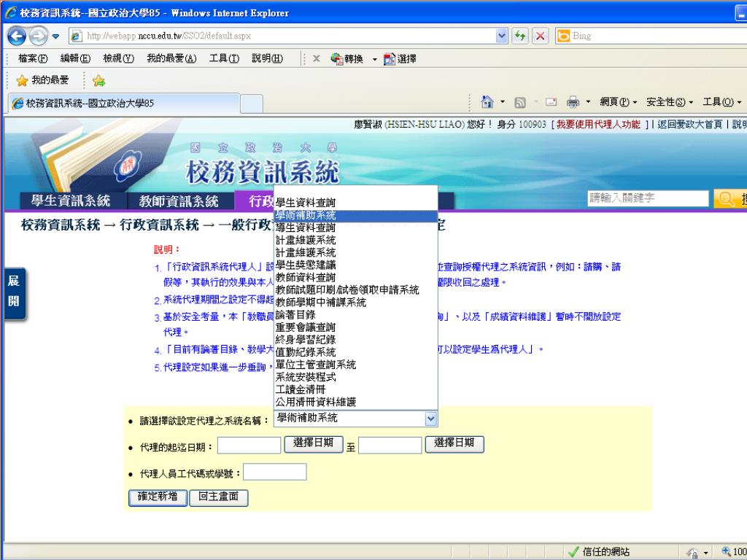Click the RSS feeds icon
The image size is (747, 560).
[x=519, y=102]
